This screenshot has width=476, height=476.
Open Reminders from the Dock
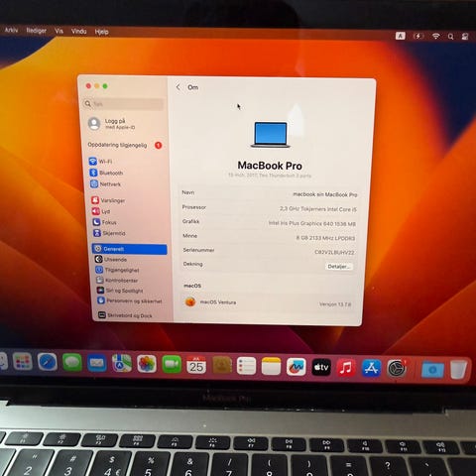[246, 366]
